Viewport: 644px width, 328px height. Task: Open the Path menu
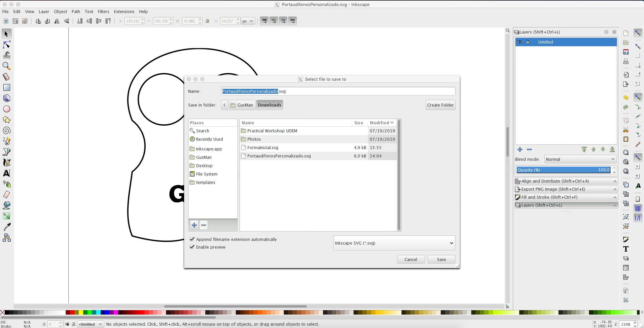(76, 11)
